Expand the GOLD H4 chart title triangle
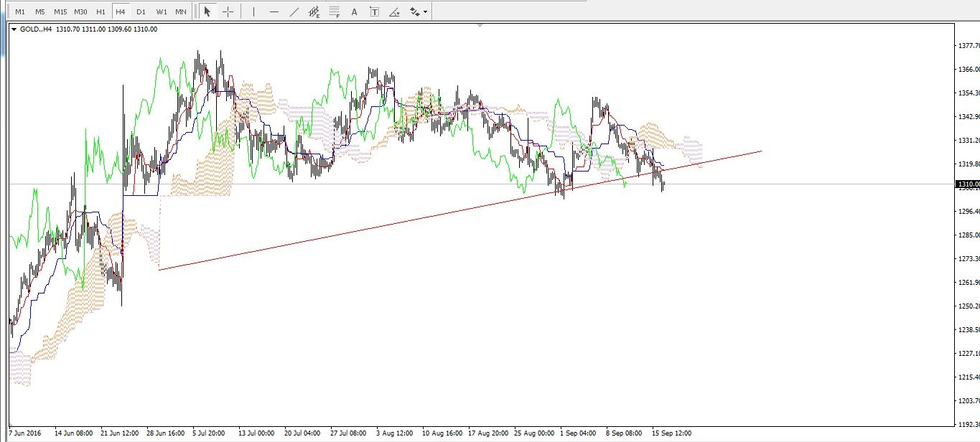Viewport: 980px width, 442px height. [x=14, y=29]
